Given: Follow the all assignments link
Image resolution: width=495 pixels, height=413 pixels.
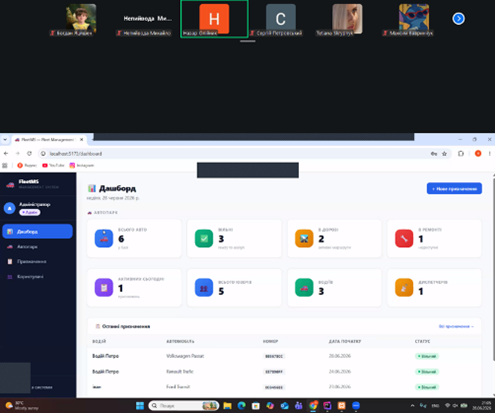Looking at the screenshot, I should coord(456,326).
